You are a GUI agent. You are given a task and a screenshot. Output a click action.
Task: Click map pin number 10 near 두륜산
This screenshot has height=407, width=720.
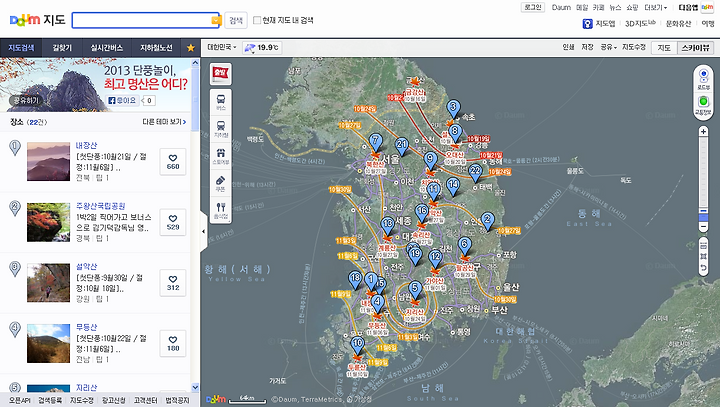tap(358, 345)
